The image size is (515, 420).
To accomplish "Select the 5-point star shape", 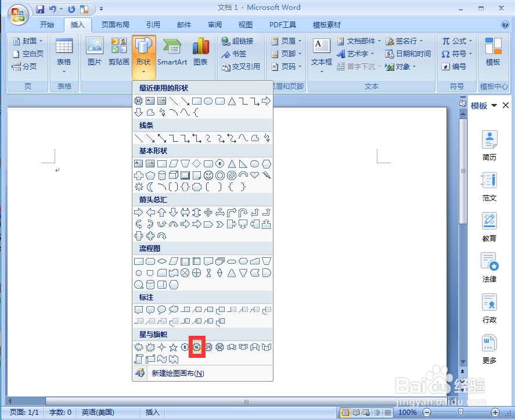I will coord(173,347).
